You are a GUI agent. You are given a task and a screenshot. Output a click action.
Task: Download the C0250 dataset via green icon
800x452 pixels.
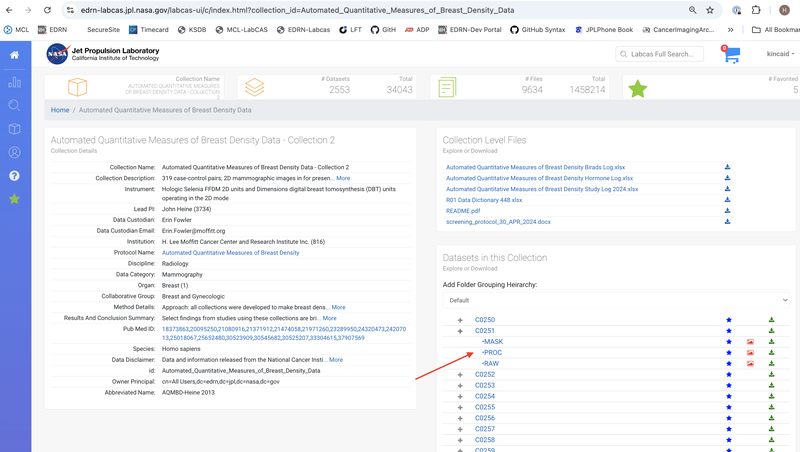(x=771, y=320)
